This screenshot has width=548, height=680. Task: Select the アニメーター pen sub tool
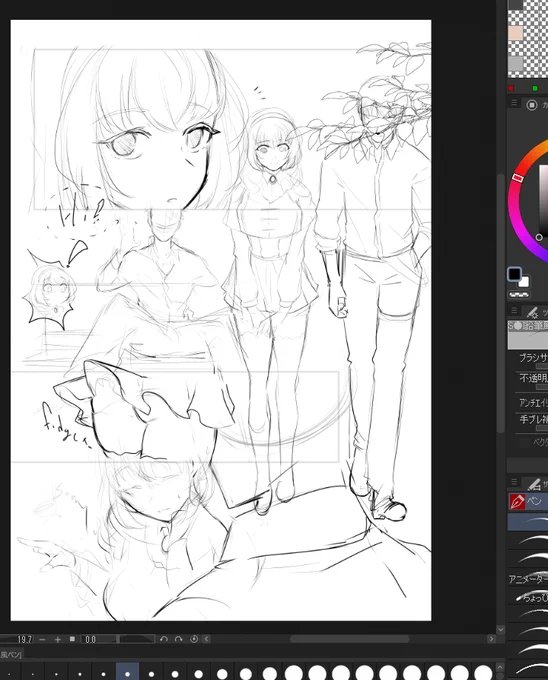[528, 579]
